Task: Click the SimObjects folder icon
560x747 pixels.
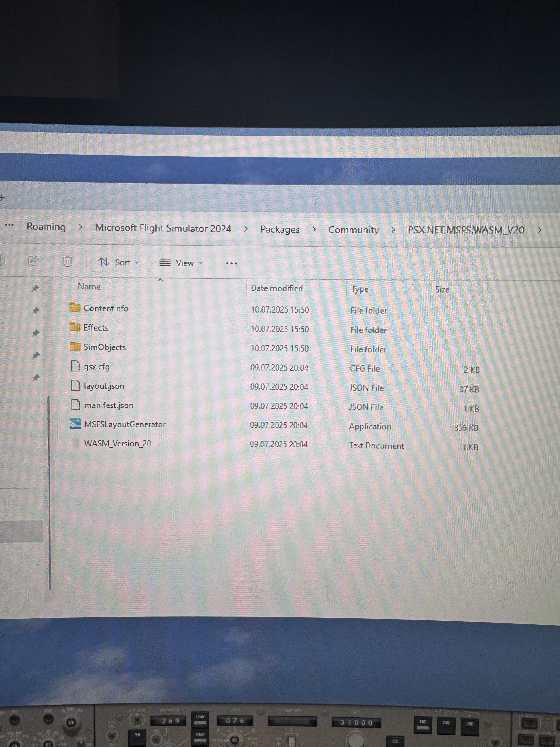Action: 75,346
